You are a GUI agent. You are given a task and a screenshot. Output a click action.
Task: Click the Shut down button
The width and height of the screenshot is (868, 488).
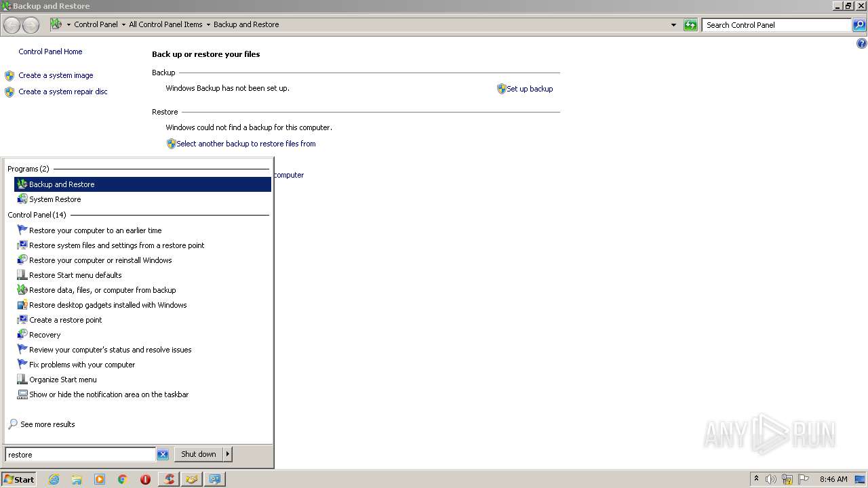[199, 454]
